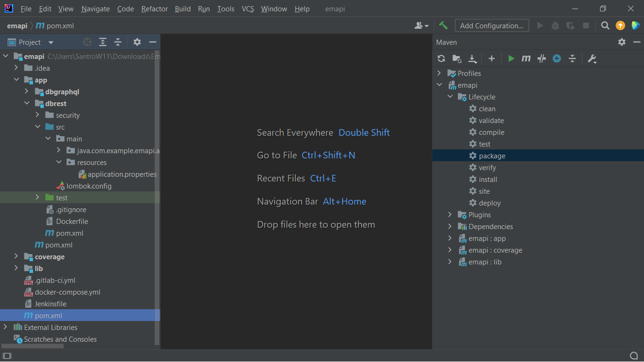Screen dimensions: 644x362
Task: Click Select Opened File target icon in Project panel
Action: click(x=87, y=42)
